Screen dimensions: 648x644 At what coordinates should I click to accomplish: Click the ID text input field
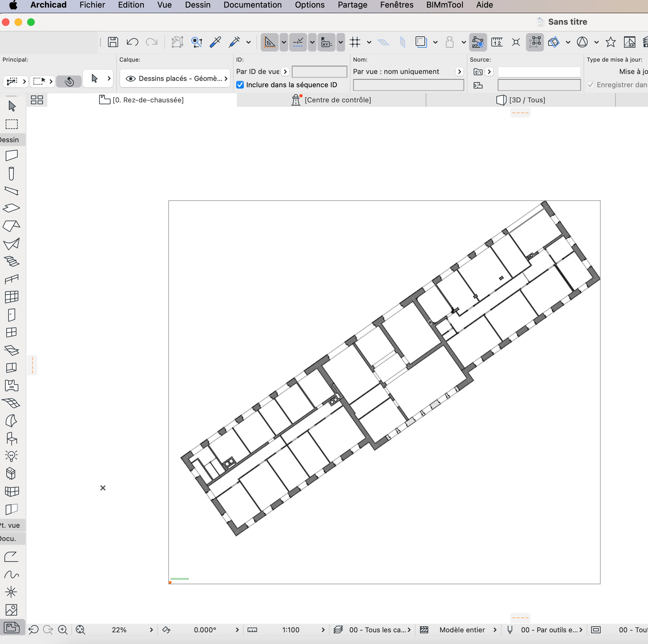click(319, 71)
